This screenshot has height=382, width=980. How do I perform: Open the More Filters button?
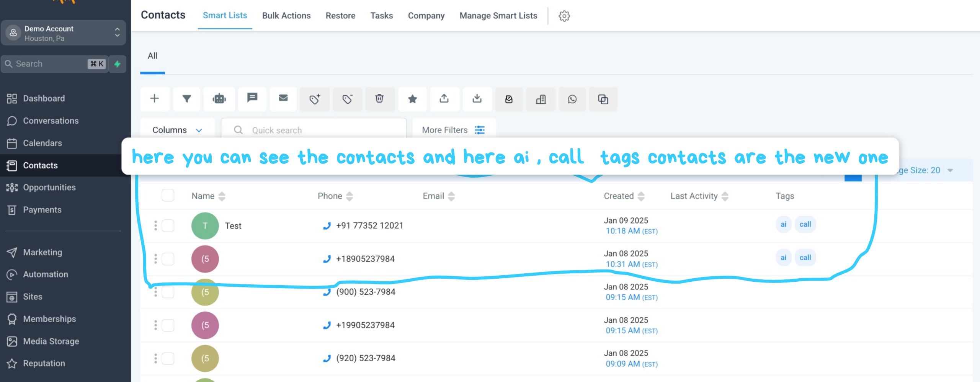click(454, 130)
